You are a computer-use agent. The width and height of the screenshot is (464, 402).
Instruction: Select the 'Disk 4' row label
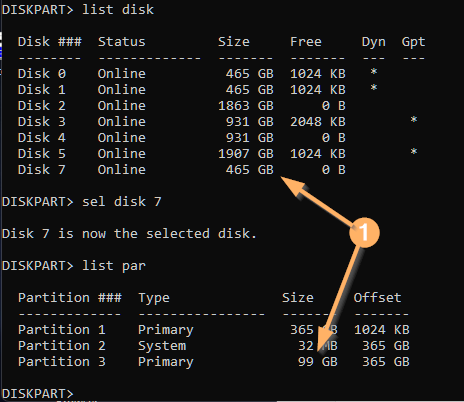42,138
